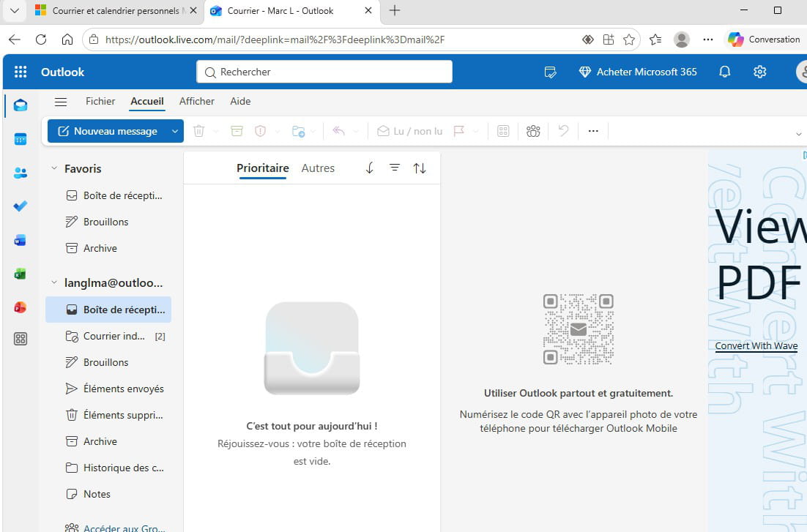
Task: Open the Convert With Wave ad link
Action: pos(756,345)
